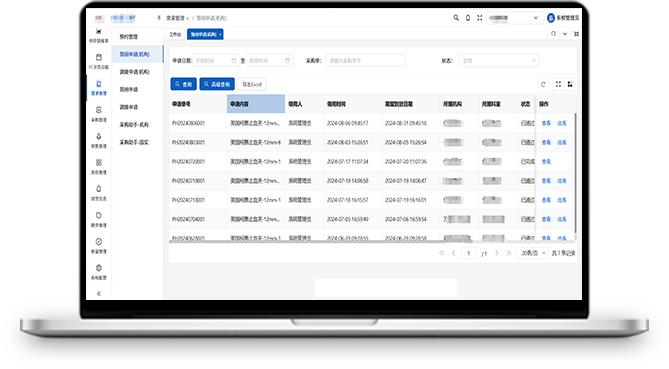Click the pin icon before the breadcrumb
This screenshot has width=669, height=369.
click(159, 18)
